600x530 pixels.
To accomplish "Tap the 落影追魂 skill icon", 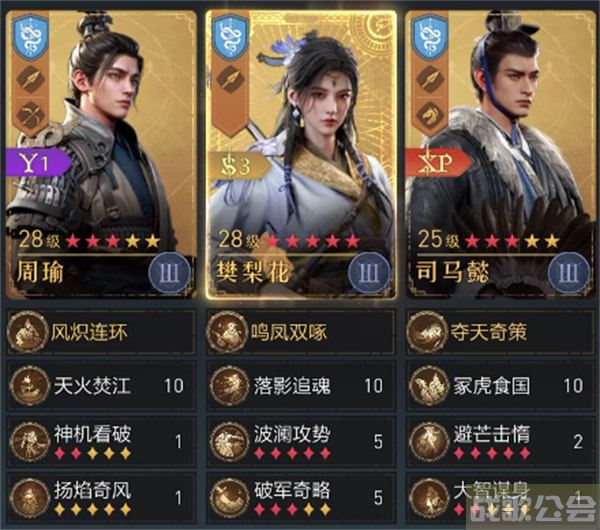I will click(x=230, y=386).
